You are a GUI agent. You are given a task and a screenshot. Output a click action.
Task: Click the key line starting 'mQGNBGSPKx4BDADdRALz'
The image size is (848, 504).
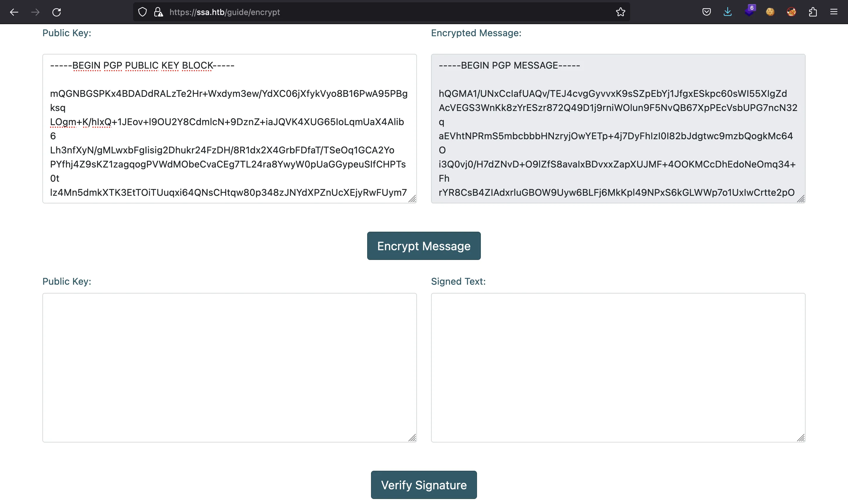click(x=229, y=93)
